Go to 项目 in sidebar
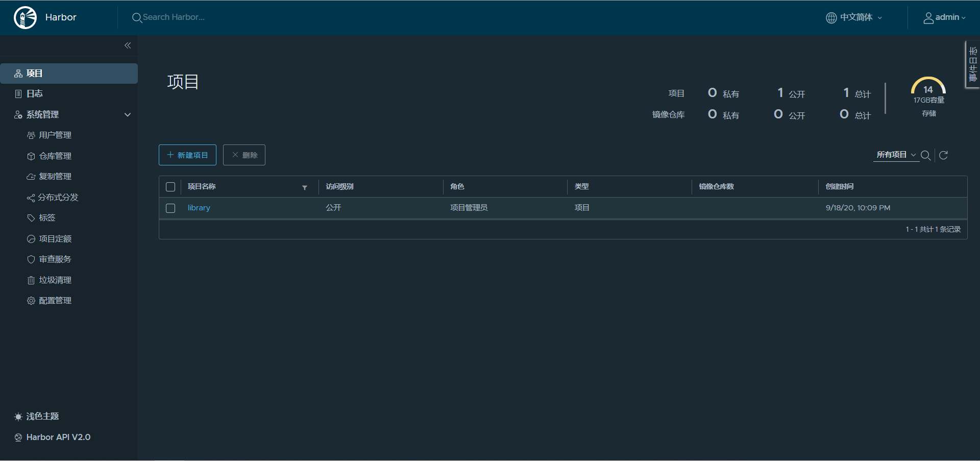This screenshot has height=461, width=980. (69, 74)
